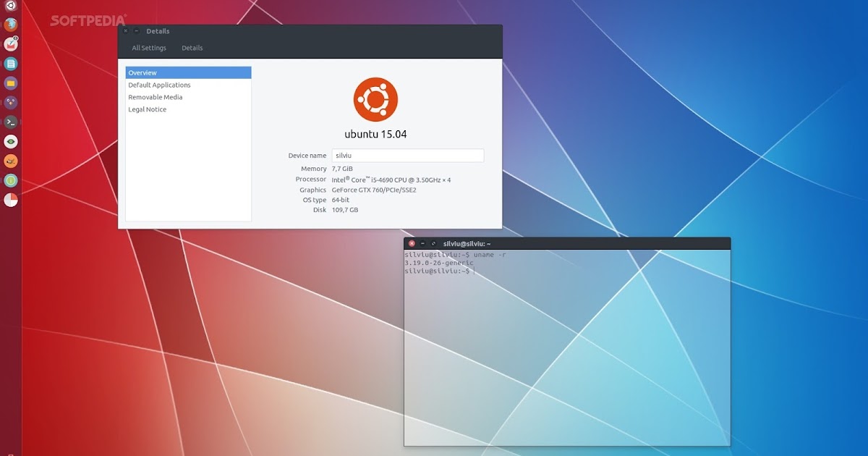Screen dimensions: 868x456
Task: Open the Files folder icon in launcher
Action: pos(10,83)
